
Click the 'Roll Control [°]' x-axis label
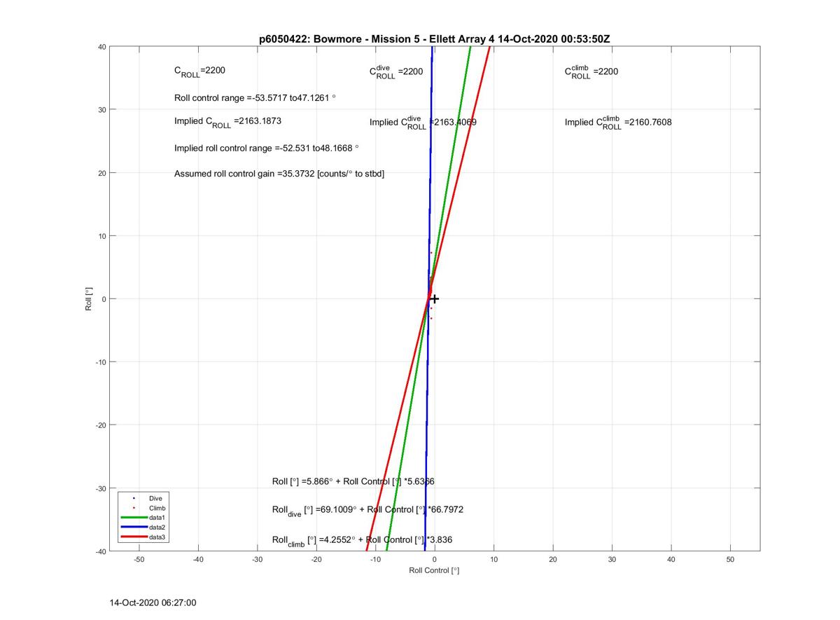434,570
